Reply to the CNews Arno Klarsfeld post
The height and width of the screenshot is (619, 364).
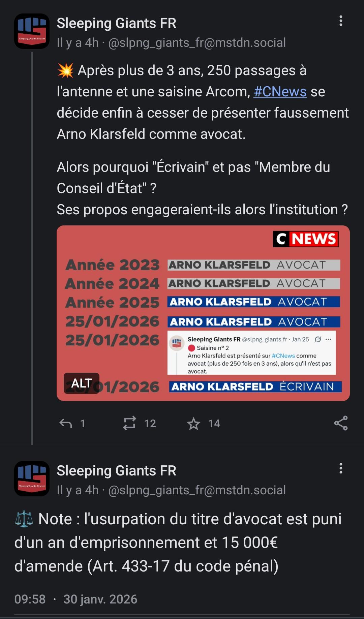tap(66, 423)
